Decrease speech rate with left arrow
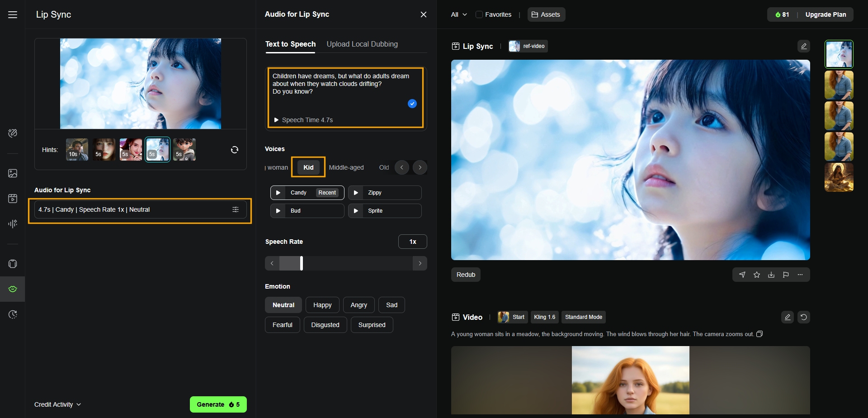868x418 pixels. pyautogui.click(x=272, y=263)
